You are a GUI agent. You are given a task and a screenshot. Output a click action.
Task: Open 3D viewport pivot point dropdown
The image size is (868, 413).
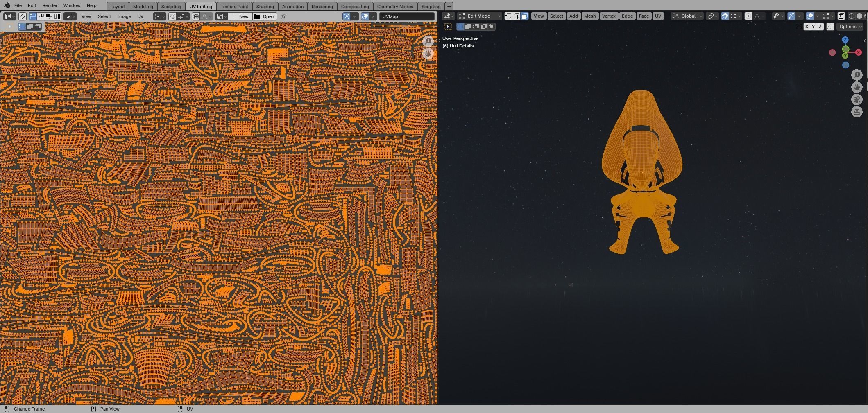[713, 16]
